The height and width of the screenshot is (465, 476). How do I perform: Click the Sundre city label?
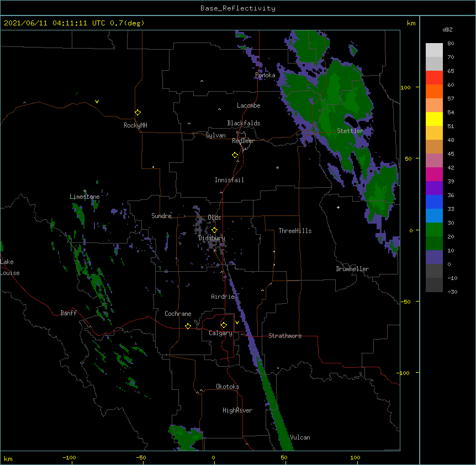point(161,216)
